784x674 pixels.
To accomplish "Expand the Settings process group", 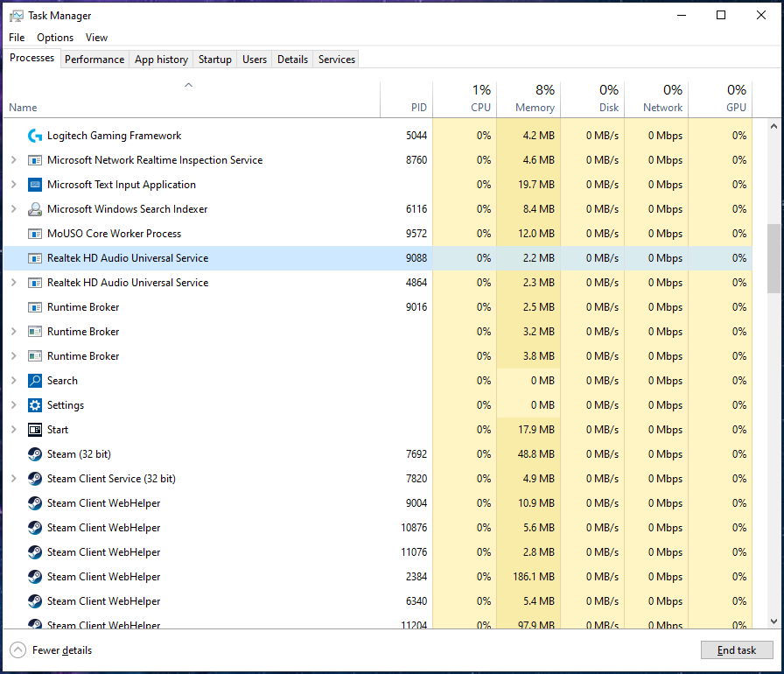I will click(14, 405).
